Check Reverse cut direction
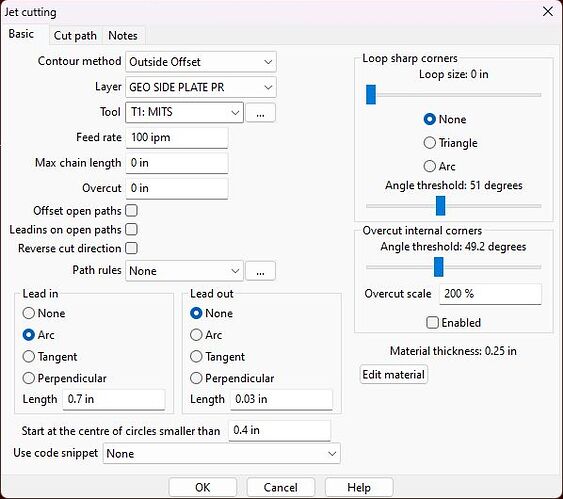This screenshot has width=563, height=499. click(131, 248)
